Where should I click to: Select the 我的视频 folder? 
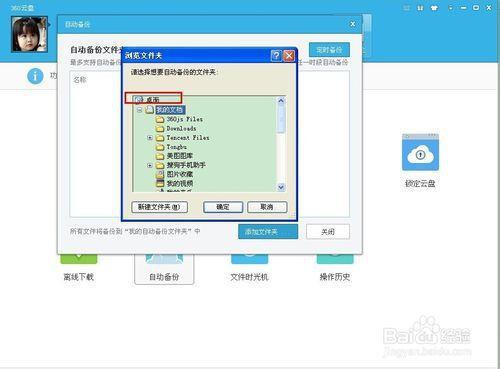pyautogui.click(x=179, y=183)
